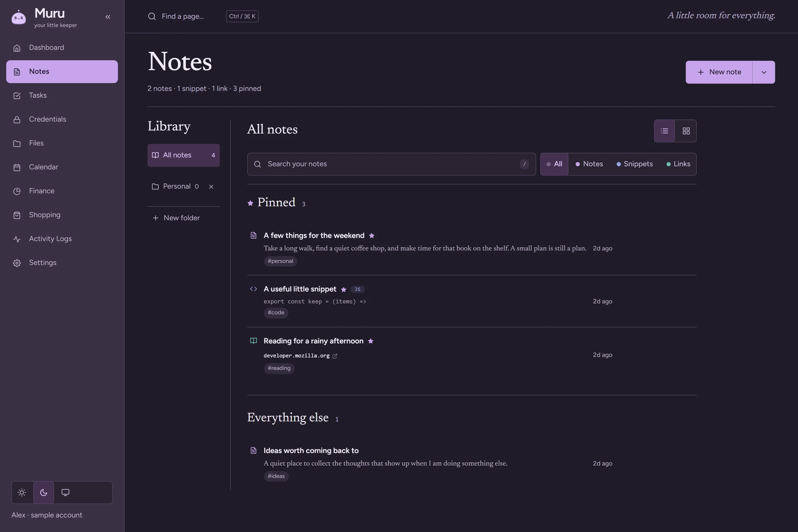Remove the Personal folder with X
Viewport: 798px width, 532px height.
[x=211, y=187]
